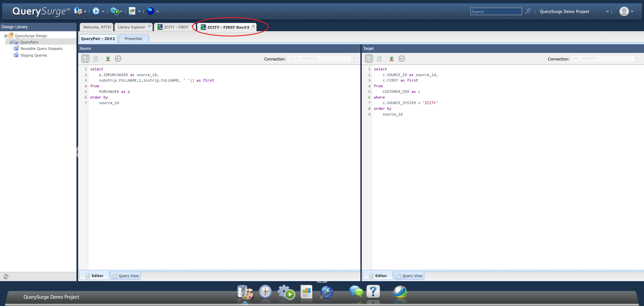Open the Scheduling clock icon in header
The image size is (644, 306).
[x=96, y=11]
